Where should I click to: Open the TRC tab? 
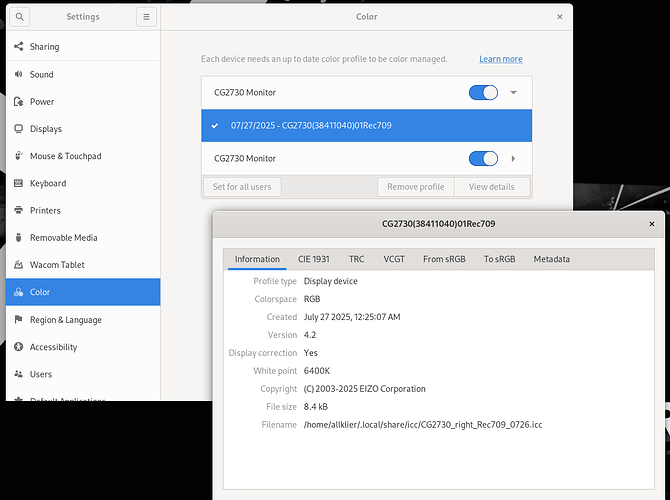point(356,259)
